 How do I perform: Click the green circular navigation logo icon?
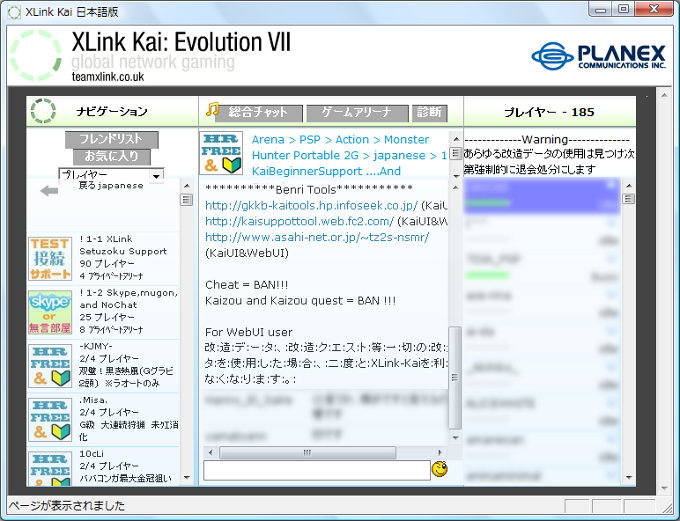pyautogui.click(x=42, y=111)
